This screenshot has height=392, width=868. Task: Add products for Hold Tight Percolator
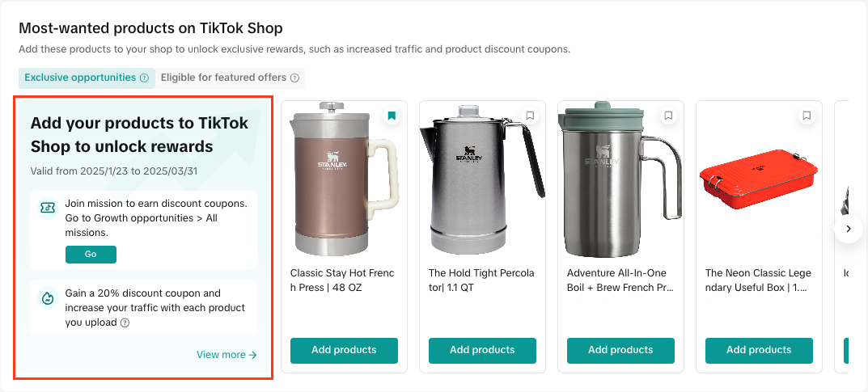pos(482,350)
